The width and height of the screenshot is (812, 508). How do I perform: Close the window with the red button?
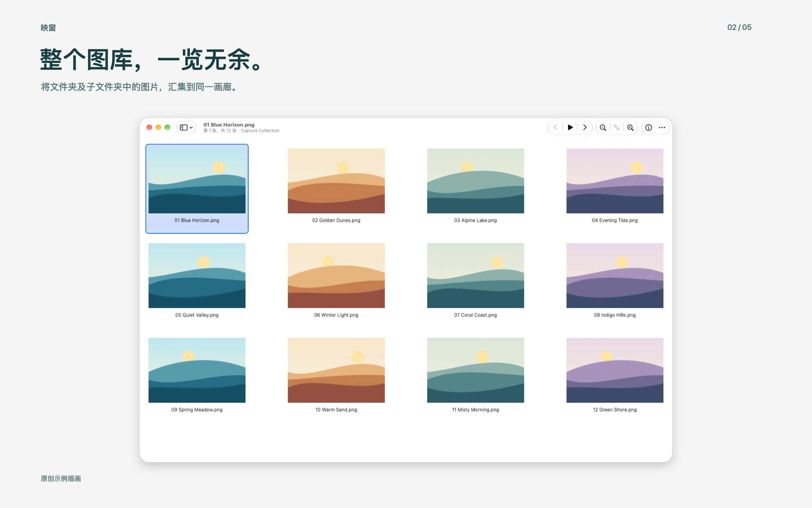(149, 127)
